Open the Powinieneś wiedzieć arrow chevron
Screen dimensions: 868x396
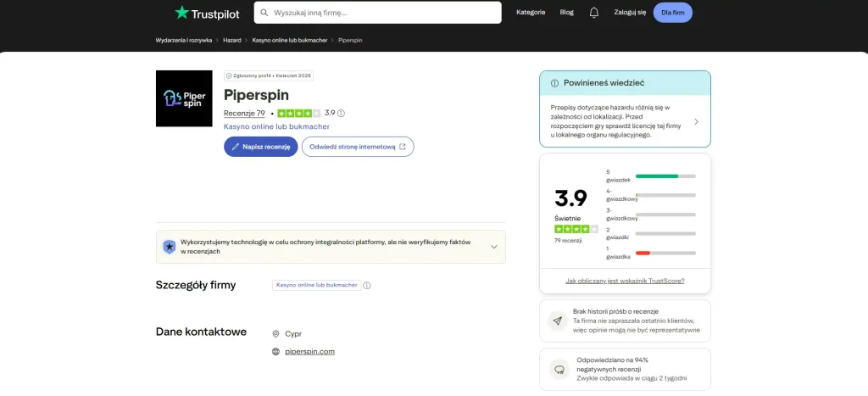point(697,122)
